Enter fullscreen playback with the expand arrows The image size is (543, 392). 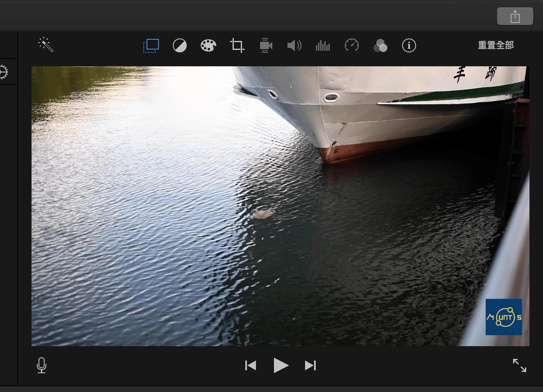pyautogui.click(x=520, y=365)
